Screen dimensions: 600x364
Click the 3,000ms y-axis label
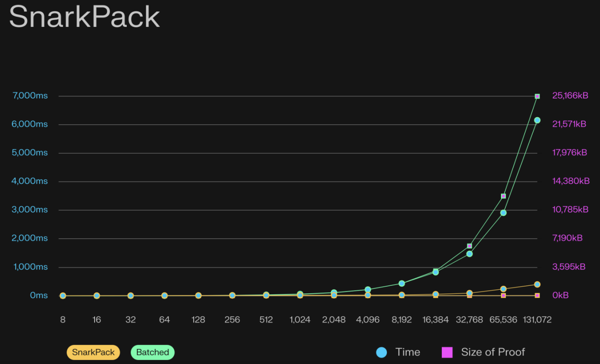[30, 210]
